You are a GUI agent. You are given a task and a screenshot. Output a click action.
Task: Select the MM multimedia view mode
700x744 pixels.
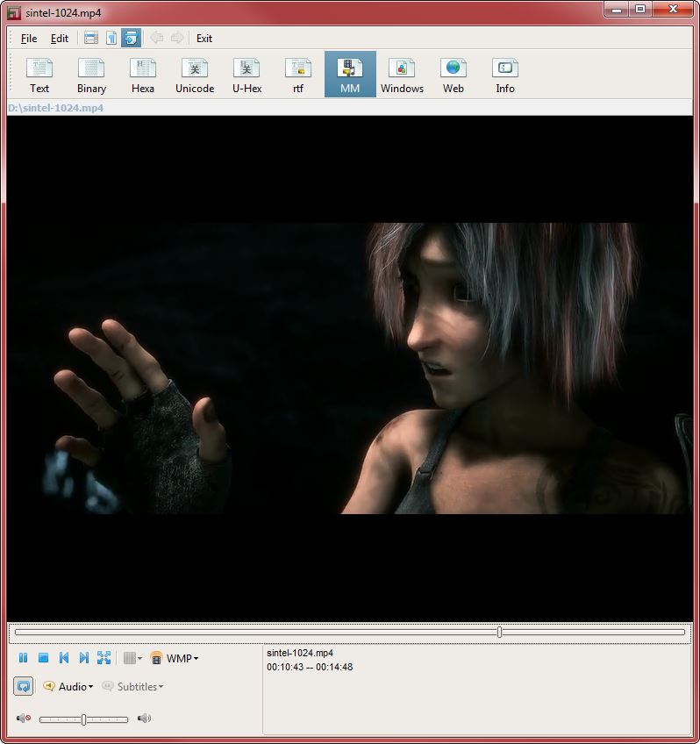(x=350, y=75)
